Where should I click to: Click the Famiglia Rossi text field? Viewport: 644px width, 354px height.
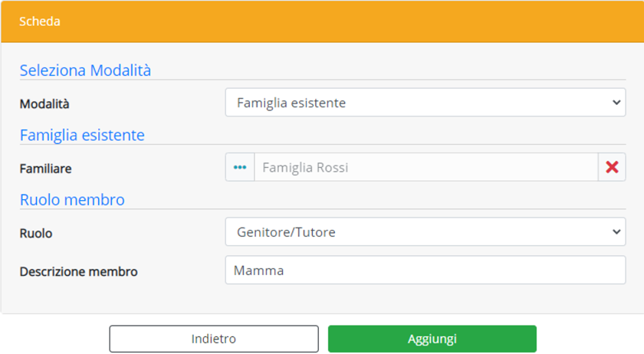pyautogui.click(x=426, y=167)
